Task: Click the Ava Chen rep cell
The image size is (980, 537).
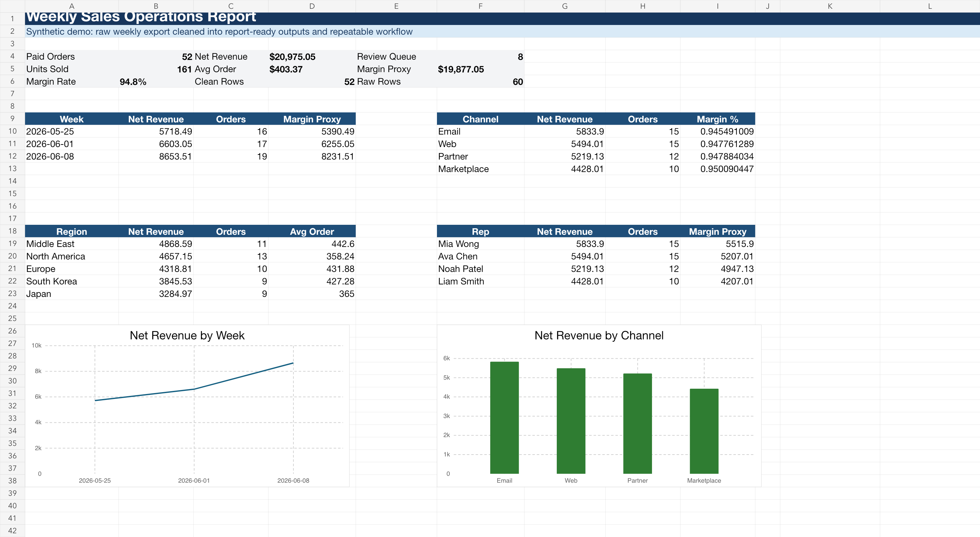Action: pos(481,256)
